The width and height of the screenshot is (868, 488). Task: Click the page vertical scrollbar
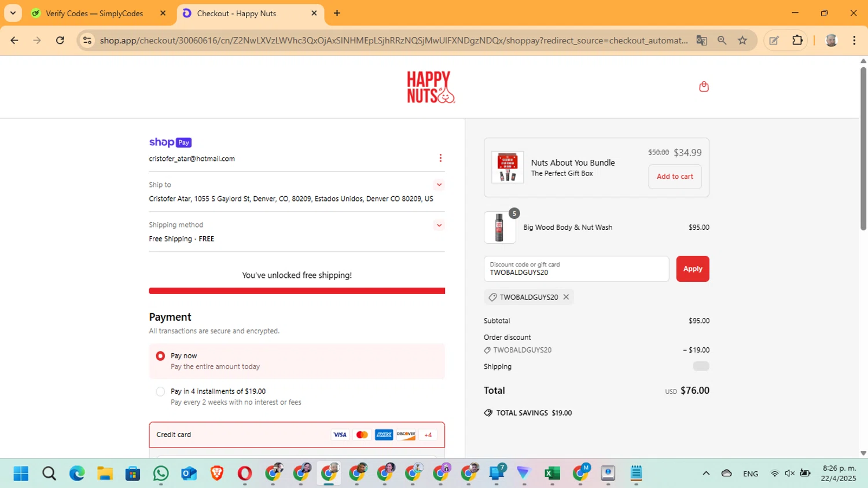tap(863, 149)
